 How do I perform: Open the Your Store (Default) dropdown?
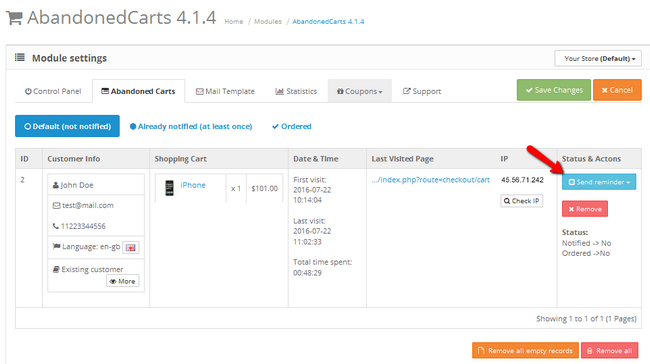pyautogui.click(x=598, y=58)
